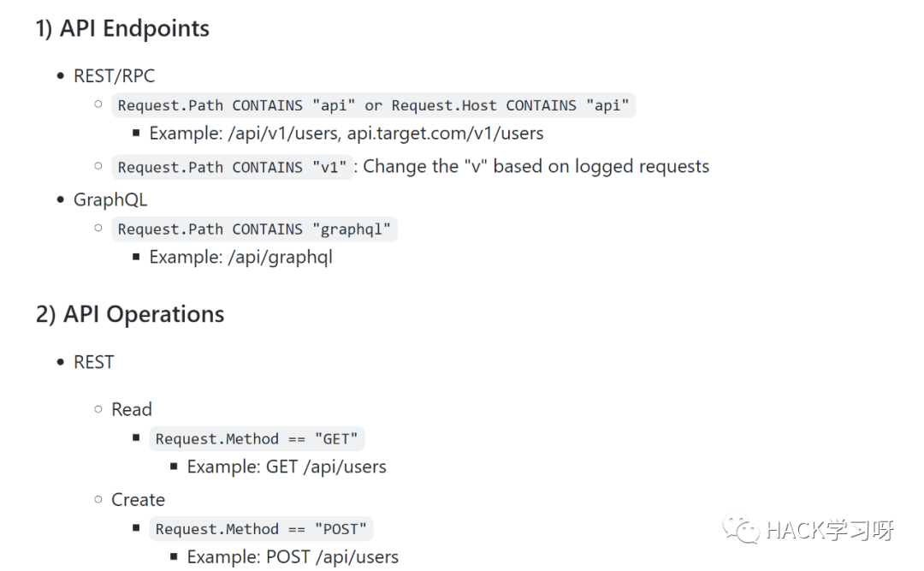Click the Request.Path CONTAINS "v1" code snippet
Image resolution: width=924 pixels, height=571 pixels.
(x=232, y=168)
